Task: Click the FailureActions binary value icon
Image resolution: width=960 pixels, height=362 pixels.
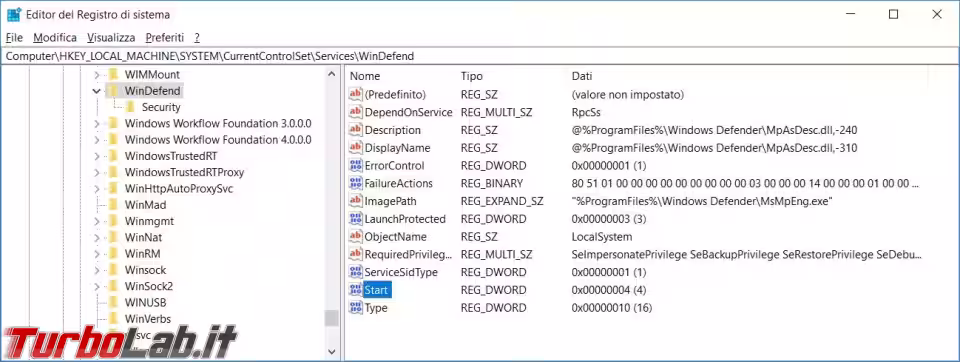Action: pos(356,183)
